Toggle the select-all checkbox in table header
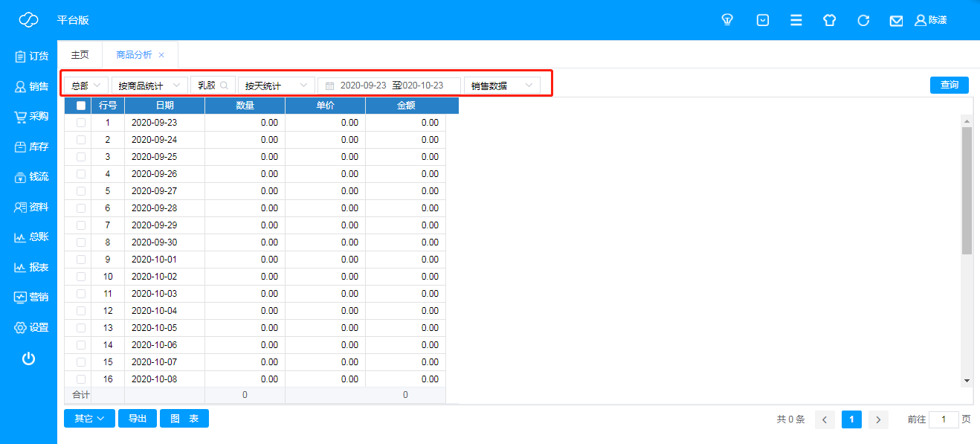The height and width of the screenshot is (444, 980). tap(81, 106)
